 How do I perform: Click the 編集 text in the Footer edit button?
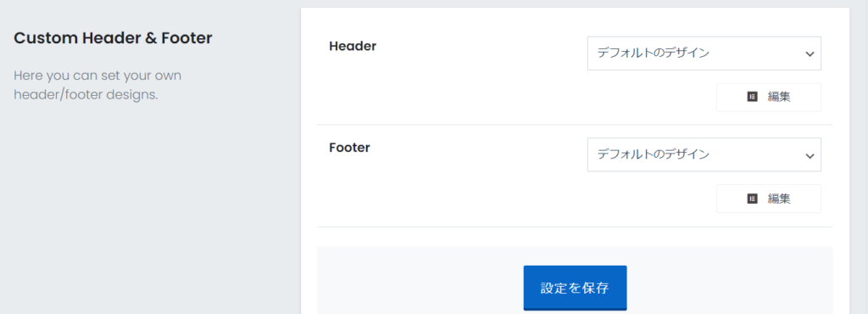coord(779,199)
